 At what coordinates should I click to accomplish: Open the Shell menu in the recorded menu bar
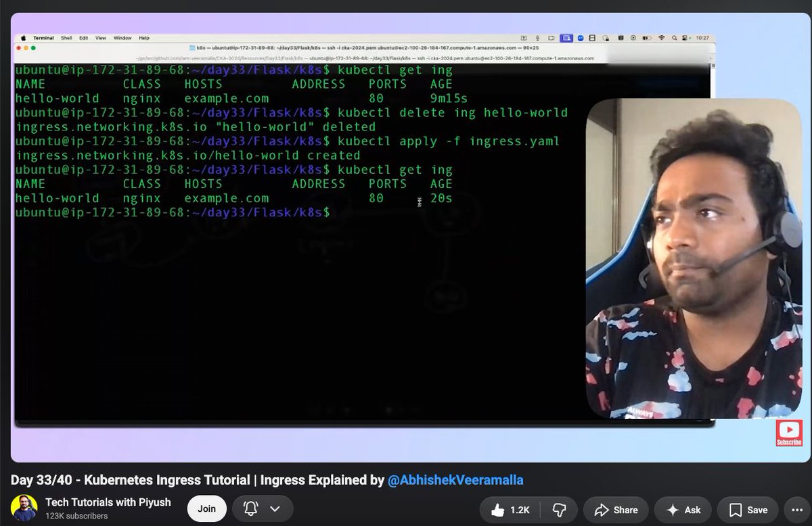click(x=66, y=38)
